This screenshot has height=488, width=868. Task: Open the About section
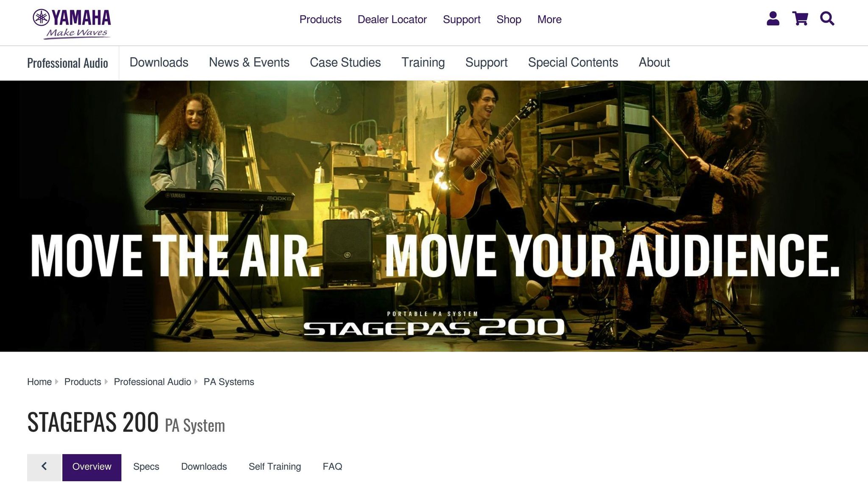pyautogui.click(x=654, y=62)
